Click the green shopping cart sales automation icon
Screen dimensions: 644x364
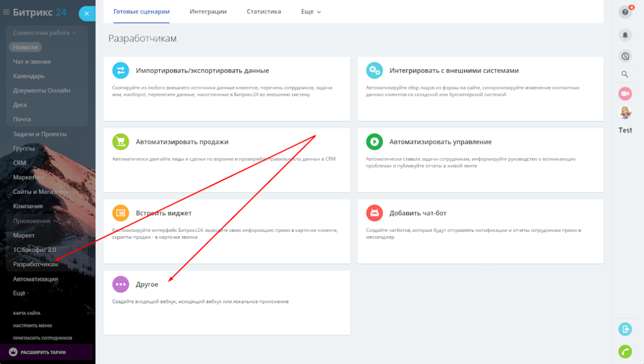pyautogui.click(x=120, y=142)
